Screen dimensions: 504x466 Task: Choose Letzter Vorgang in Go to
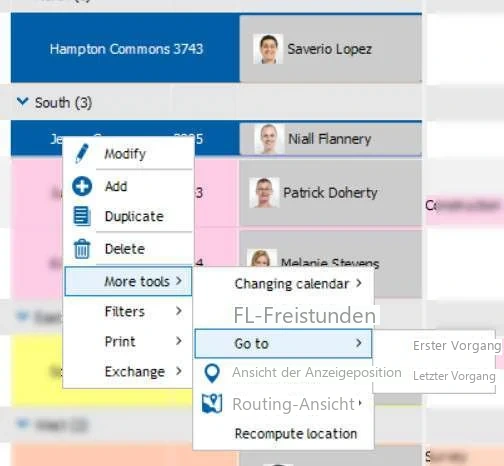coord(454,376)
